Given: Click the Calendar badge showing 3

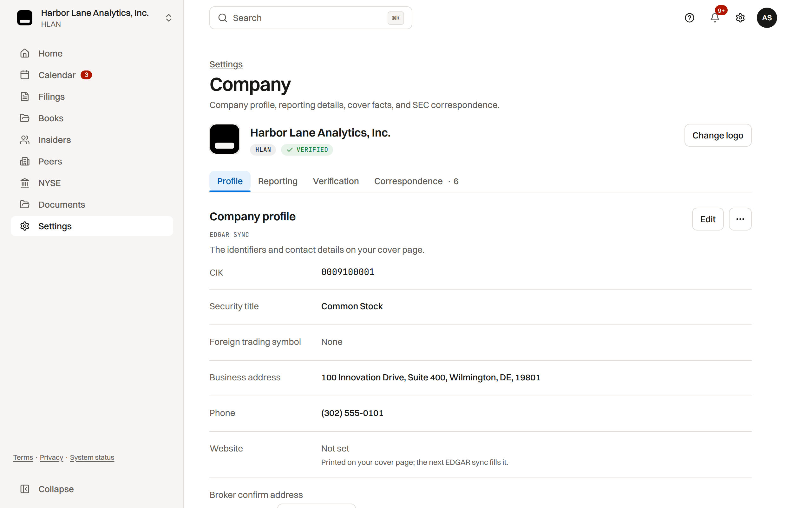Looking at the screenshot, I should (86, 75).
